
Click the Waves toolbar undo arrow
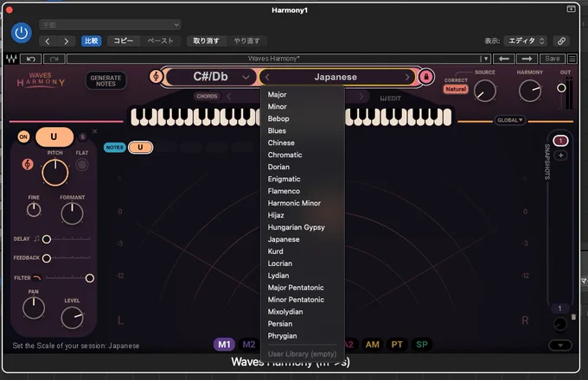tap(31, 59)
